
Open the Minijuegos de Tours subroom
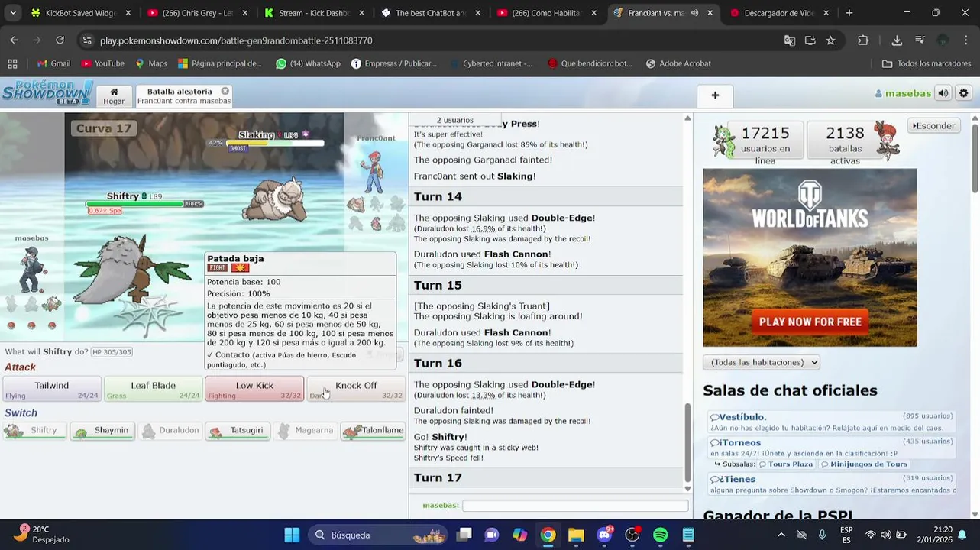point(865,464)
